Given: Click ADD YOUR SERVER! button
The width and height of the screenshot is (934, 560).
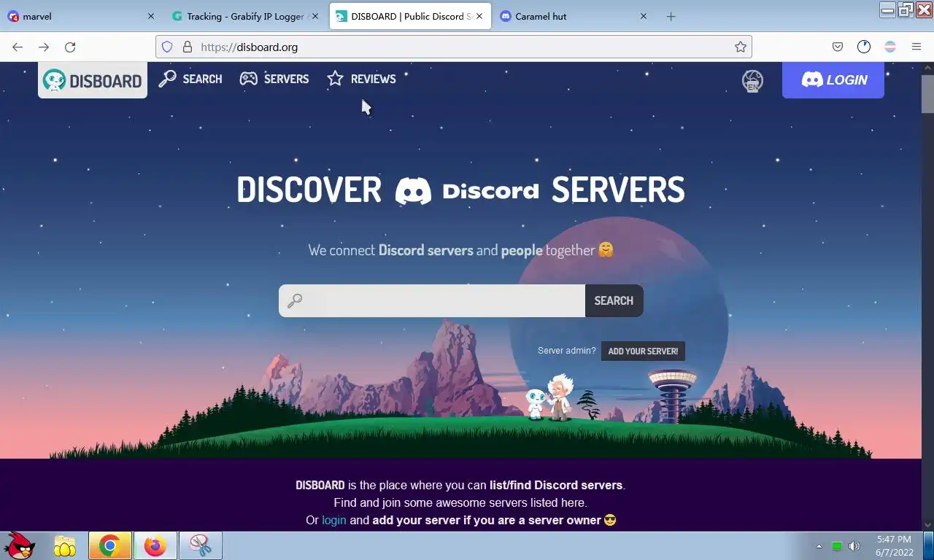Looking at the screenshot, I should pyautogui.click(x=643, y=351).
